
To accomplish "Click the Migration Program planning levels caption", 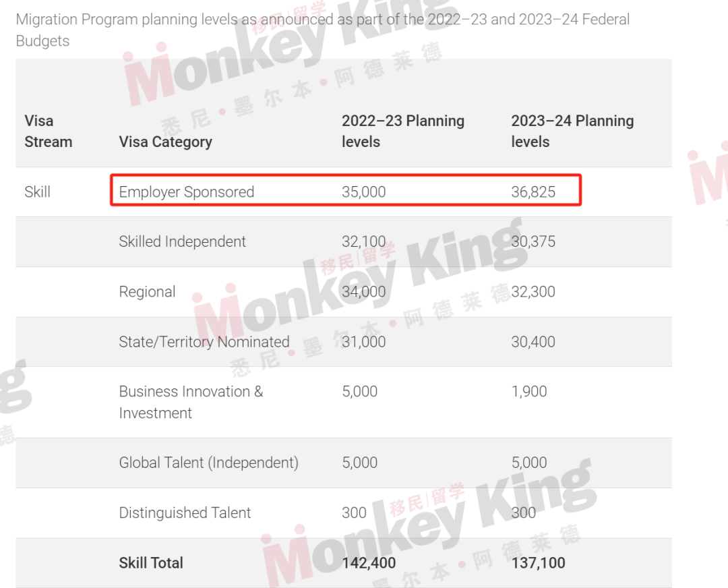I will (323, 30).
